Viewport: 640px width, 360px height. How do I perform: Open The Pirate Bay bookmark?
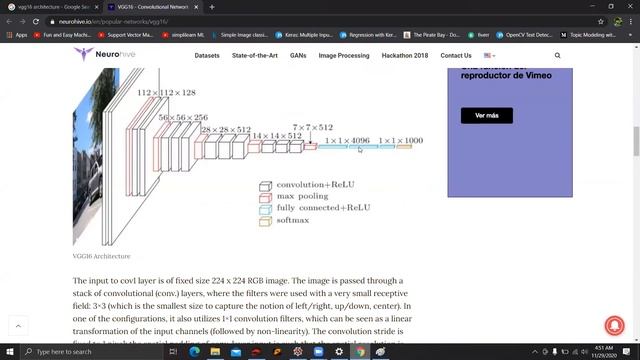(x=432, y=35)
